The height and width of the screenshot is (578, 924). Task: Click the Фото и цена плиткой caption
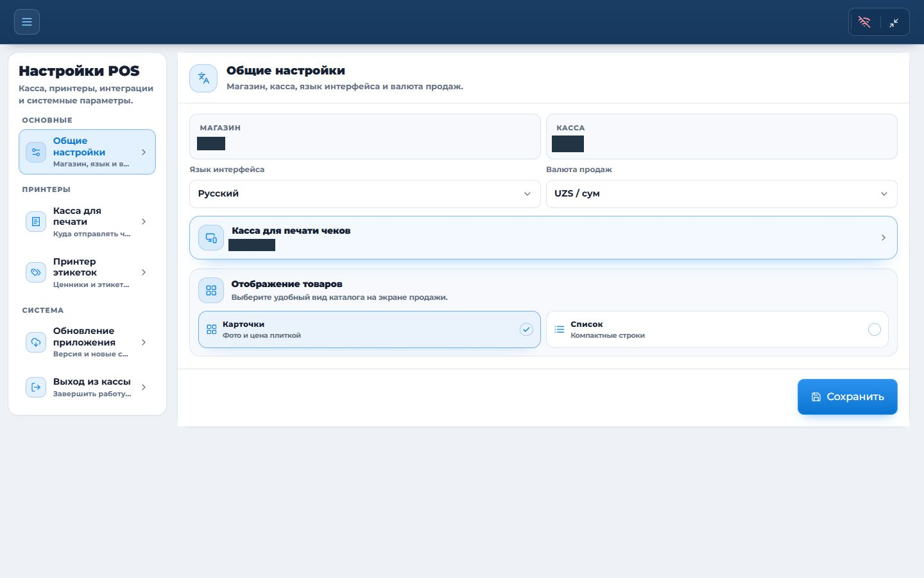point(262,335)
